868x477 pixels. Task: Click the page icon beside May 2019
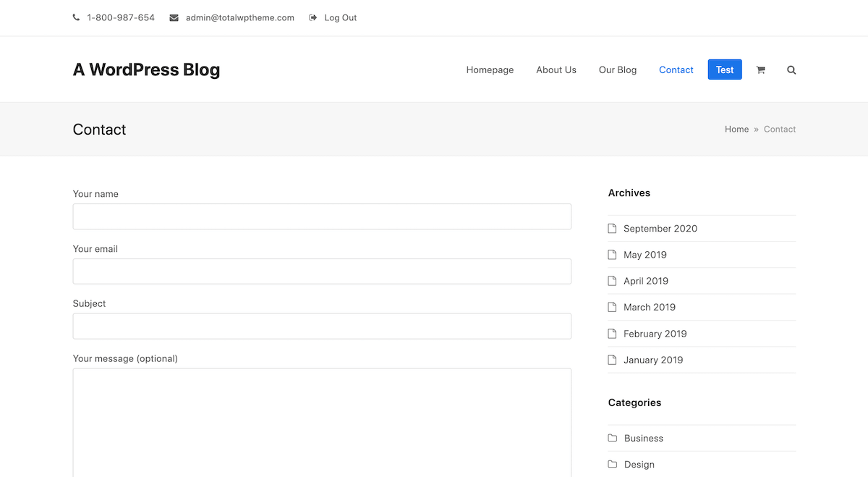[x=612, y=255]
